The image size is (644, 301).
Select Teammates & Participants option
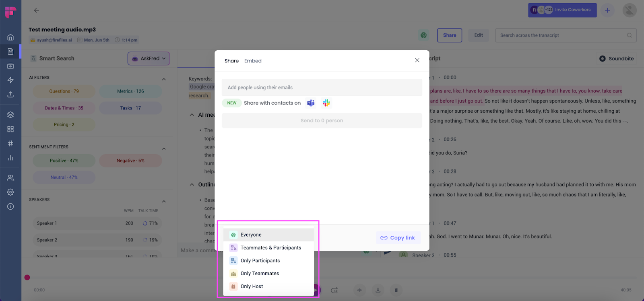click(268, 247)
